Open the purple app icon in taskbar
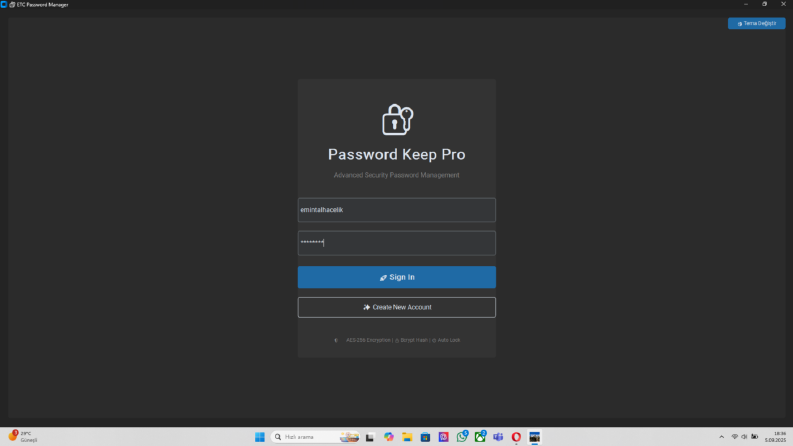Image resolution: width=793 pixels, height=446 pixels. tap(444, 437)
